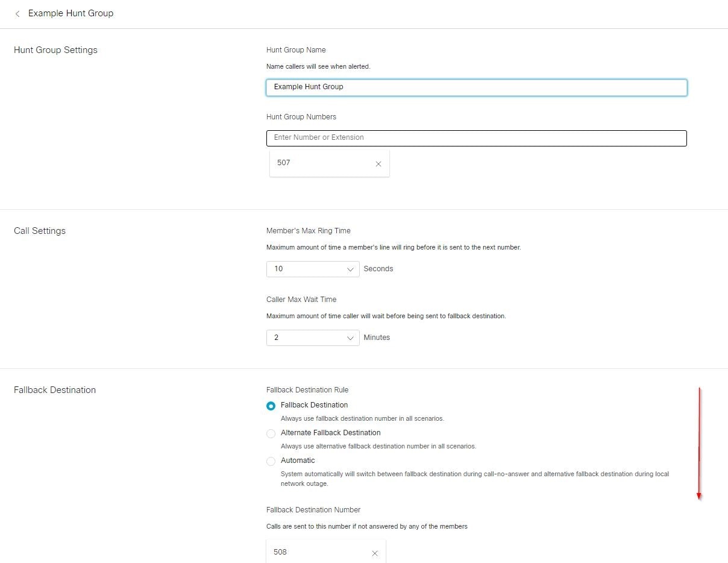The height and width of the screenshot is (563, 728).
Task: Expand the ring time list showing 10 seconds
Action: coord(312,269)
